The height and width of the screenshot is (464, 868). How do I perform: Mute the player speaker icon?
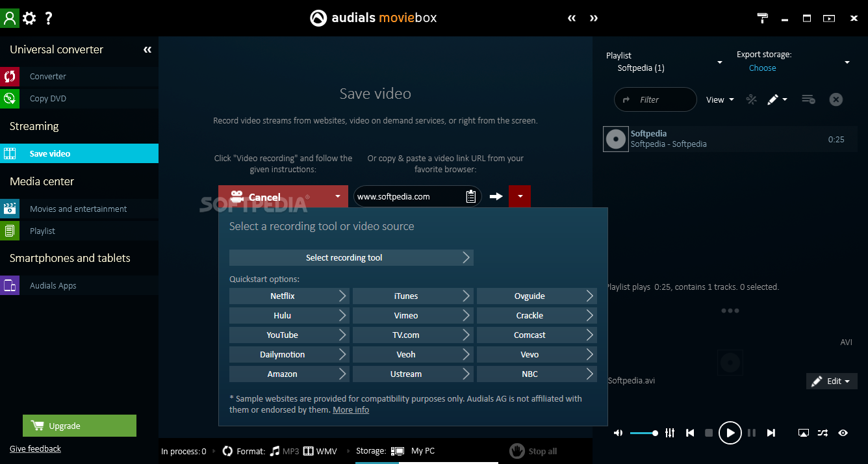(x=618, y=433)
